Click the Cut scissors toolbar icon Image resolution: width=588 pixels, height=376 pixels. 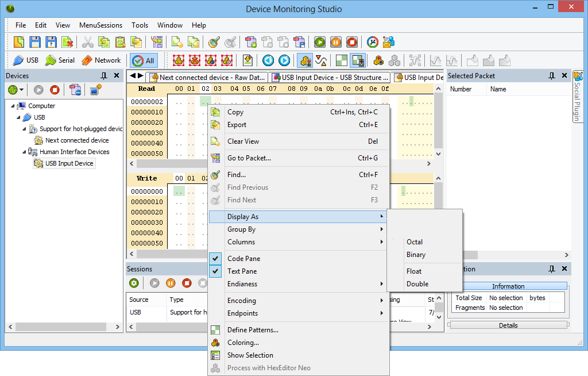(x=87, y=42)
